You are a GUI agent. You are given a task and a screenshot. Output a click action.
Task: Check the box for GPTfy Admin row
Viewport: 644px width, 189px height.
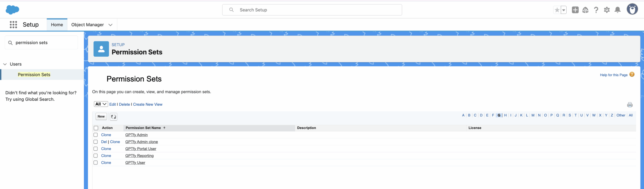click(x=96, y=135)
